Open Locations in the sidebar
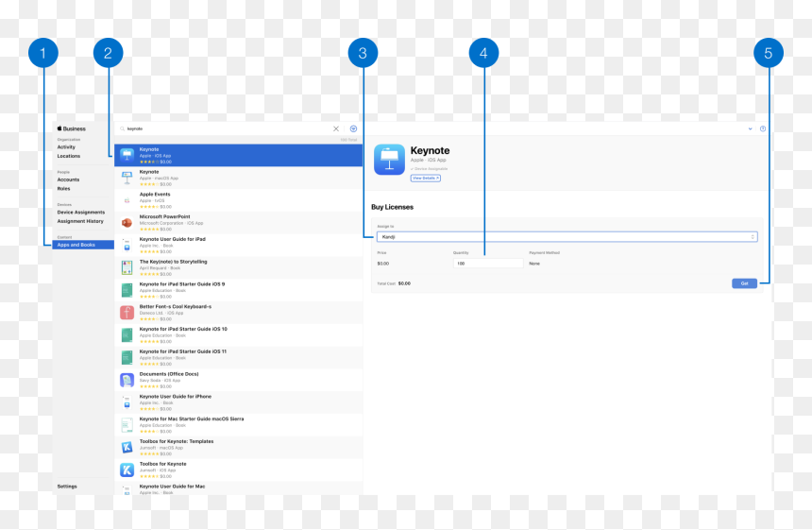The image size is (812, 530). [x=68, y=156]
